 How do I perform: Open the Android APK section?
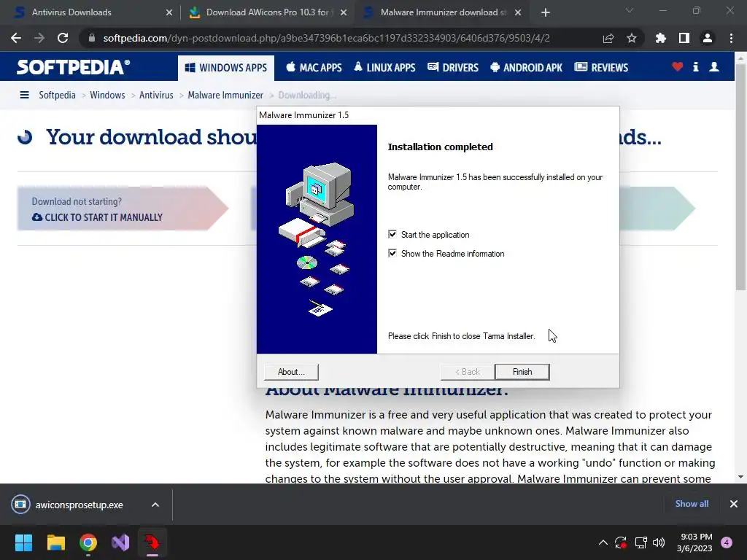coord(526,68)
